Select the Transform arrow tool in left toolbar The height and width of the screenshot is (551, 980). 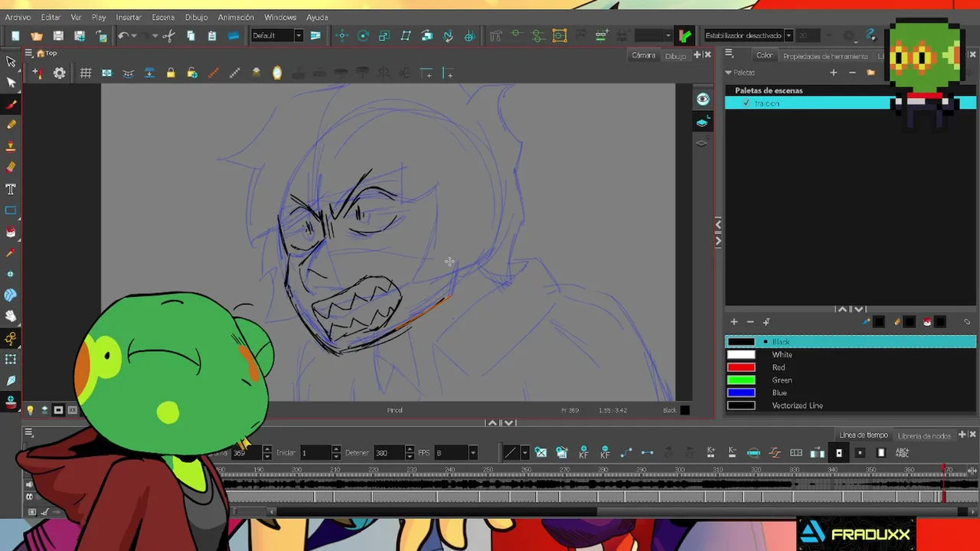point(11,61)
